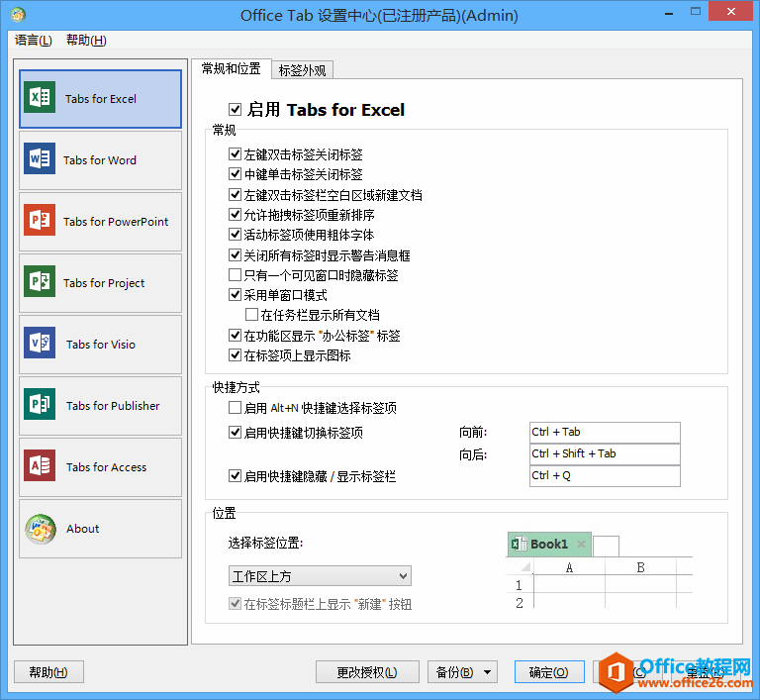The width and height of the screenshot is (760, 700).
Task: Select the Tabs for Access label
Action: pyautogui.click(x=106, y=467)
